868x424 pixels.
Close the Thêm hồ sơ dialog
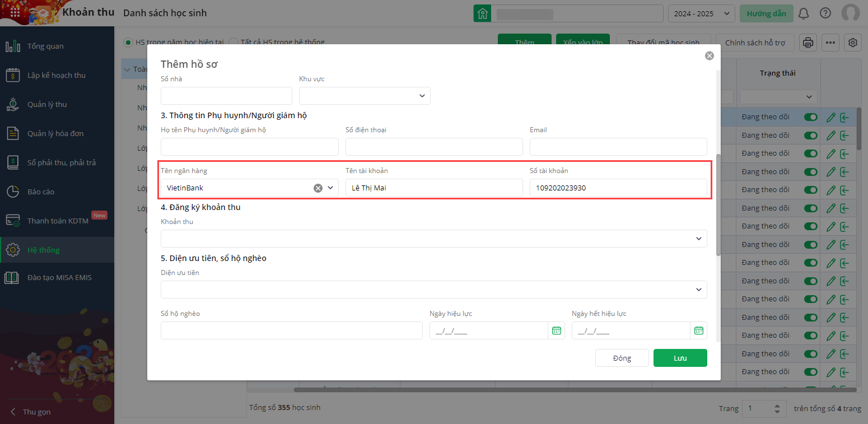pyautogui.click(x=710, y=55)
